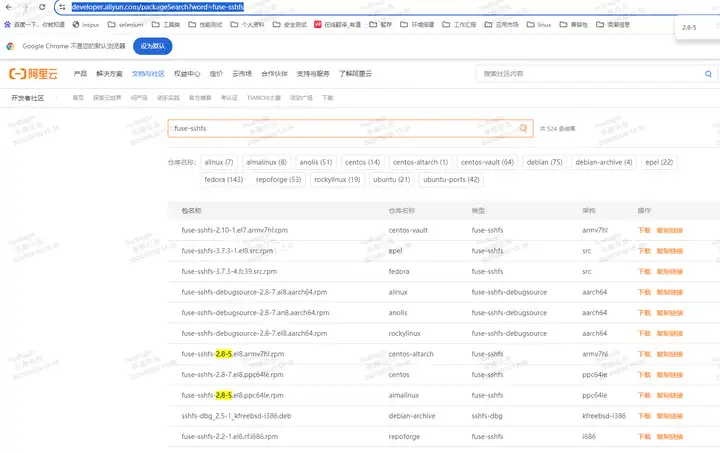Image resolution: width=720 pixels, height=453 pixels.
Task: Download the anolis fuse-sshfs-debugsource package
Action: [644, 313]
